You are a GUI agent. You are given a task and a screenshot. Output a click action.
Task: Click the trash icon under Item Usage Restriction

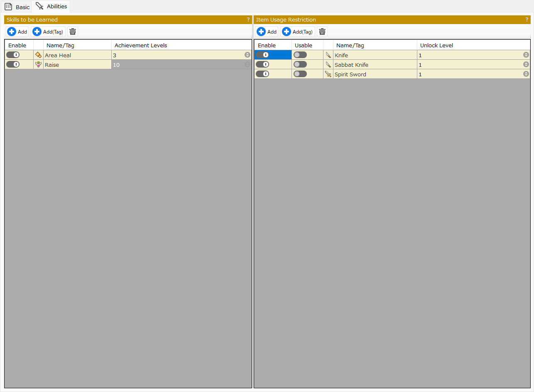(322, 32)
